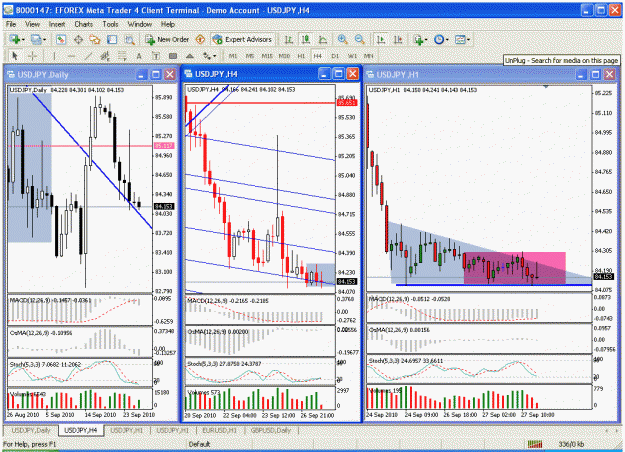Open the Window menu
Screen dimensions: 625x452
(x=140, y=24)
